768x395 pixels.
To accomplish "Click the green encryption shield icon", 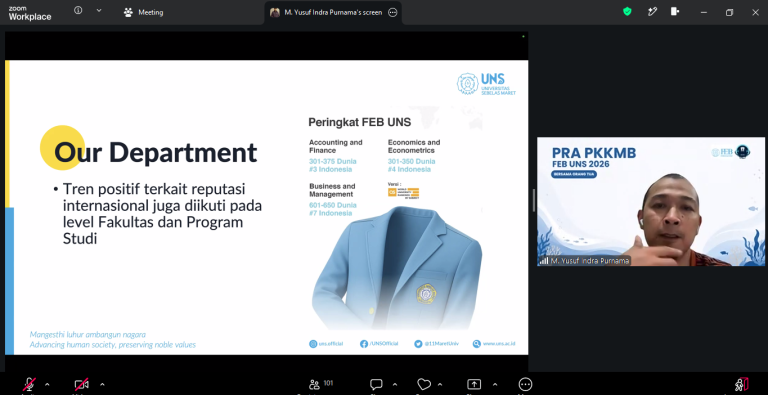I will tap(627, 11).
